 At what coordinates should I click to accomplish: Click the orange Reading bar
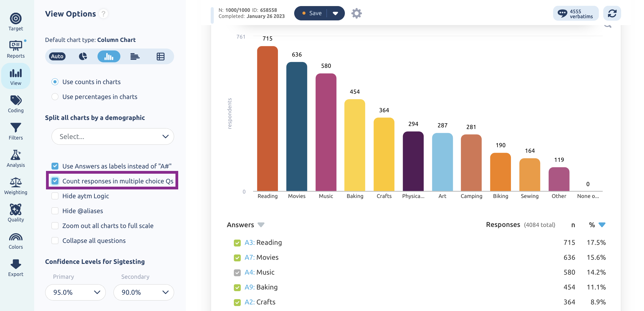tap(267, 119)
